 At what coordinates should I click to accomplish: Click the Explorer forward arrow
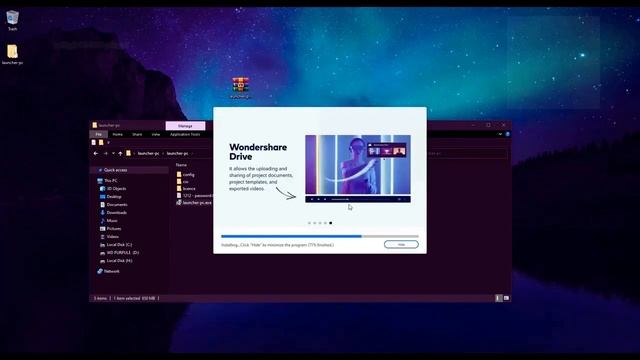pos(106,153)
